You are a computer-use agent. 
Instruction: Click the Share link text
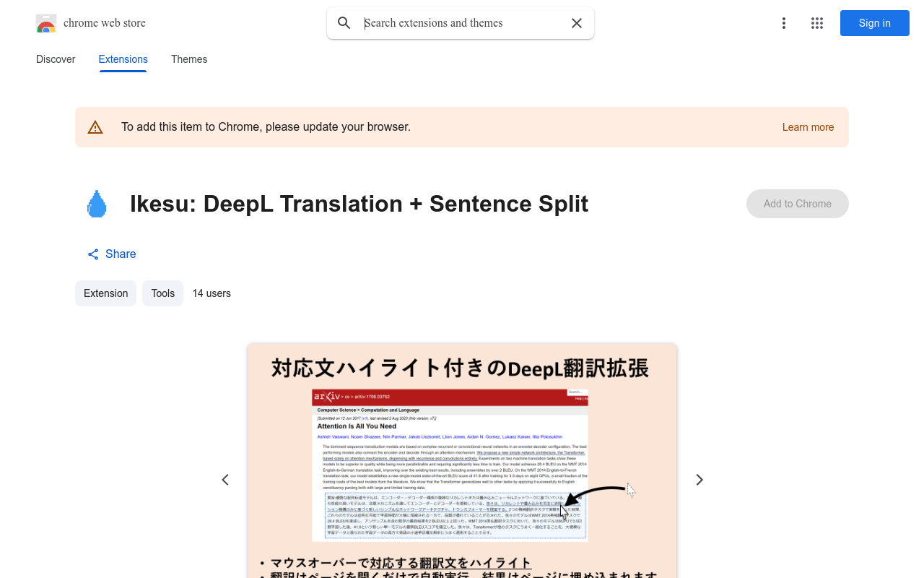[x=121, y=254]
